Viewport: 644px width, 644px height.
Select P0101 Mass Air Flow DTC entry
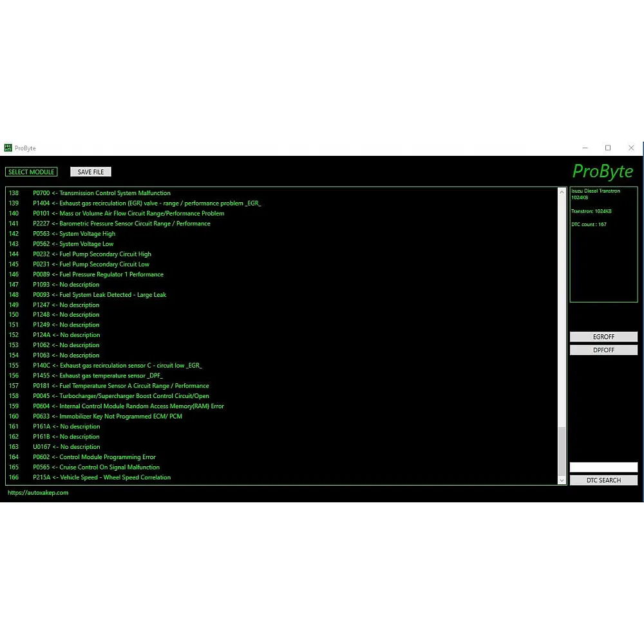tap(129, 214)
